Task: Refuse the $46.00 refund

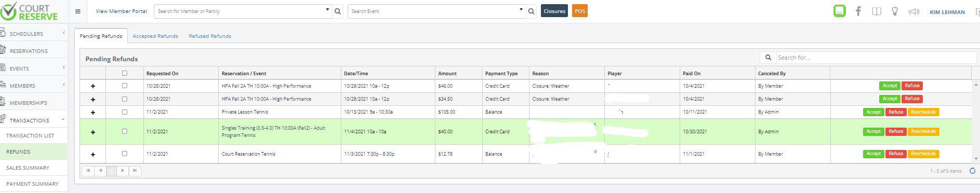Action: click(912, 86)
